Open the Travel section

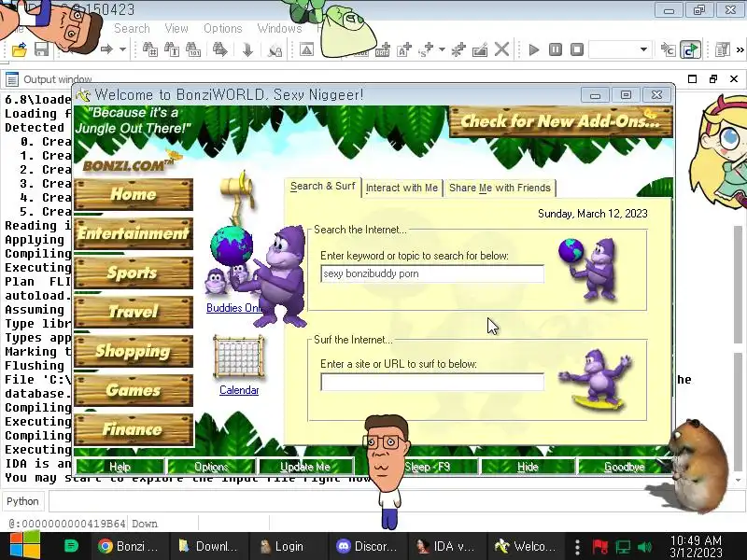point(134,312)
